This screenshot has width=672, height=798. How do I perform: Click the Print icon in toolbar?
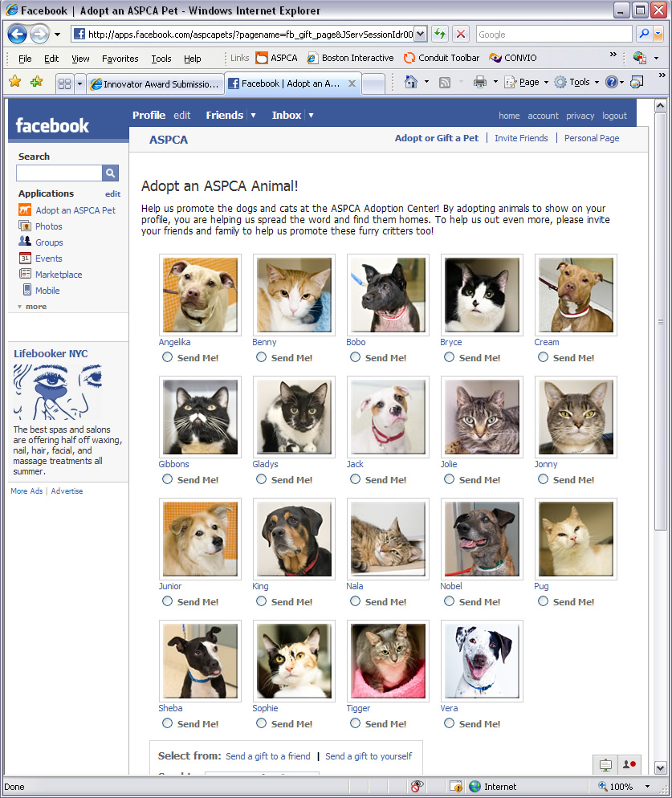[x=479, y=82]
